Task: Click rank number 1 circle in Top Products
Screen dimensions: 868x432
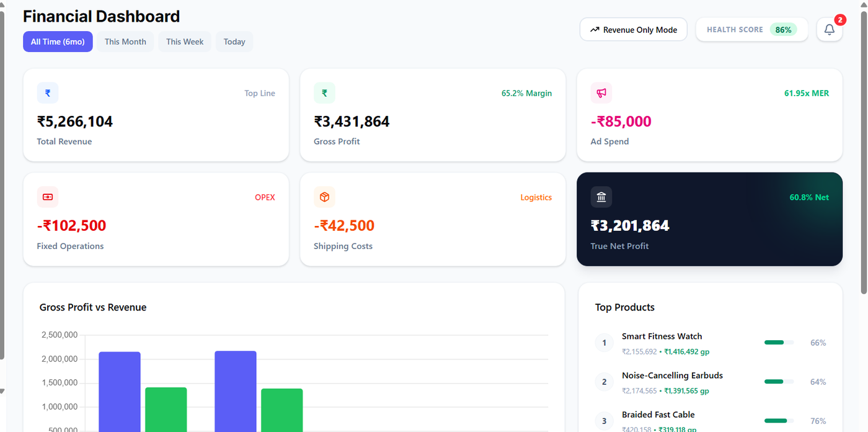Action: pos(604,343)
